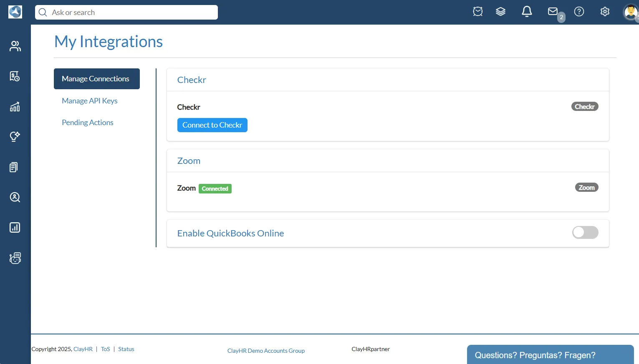Open the lightbulb ideas sidebar icon
639x364 pixels.
coord(15,137)
